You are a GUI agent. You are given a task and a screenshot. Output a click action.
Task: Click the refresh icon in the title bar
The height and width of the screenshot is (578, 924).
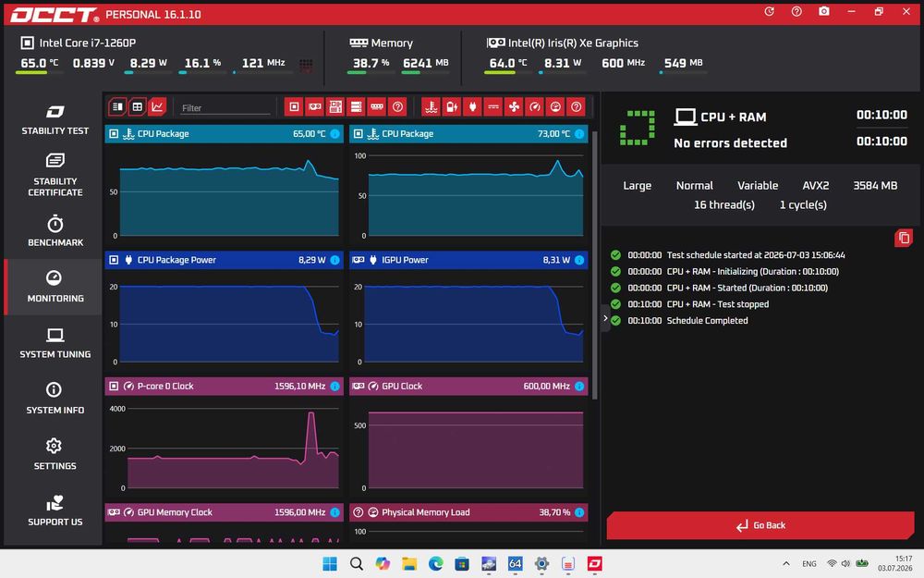click(769, 12)
